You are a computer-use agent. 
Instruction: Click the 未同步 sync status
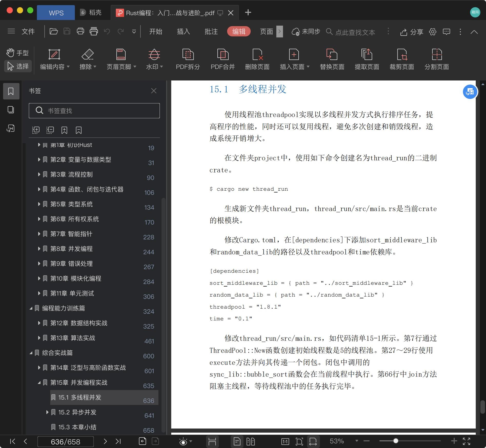(x=306, y=32)
